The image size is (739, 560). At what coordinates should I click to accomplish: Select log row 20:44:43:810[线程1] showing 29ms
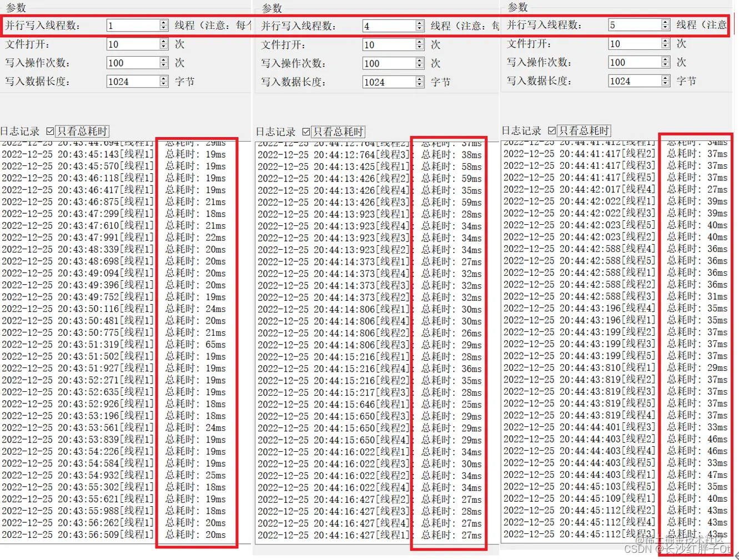[616, 367]
